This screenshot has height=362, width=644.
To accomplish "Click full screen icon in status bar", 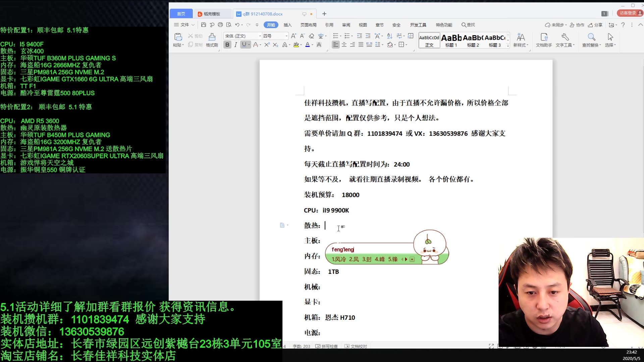I will tap(491, 346).
